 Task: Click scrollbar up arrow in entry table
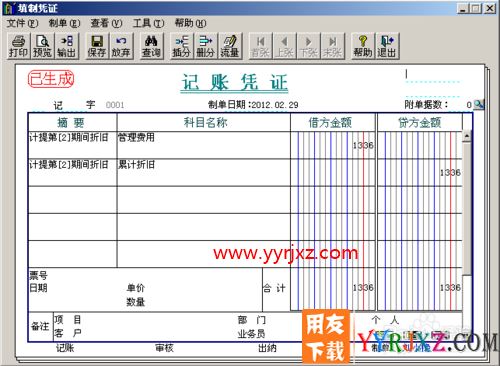tap(467, 136)
